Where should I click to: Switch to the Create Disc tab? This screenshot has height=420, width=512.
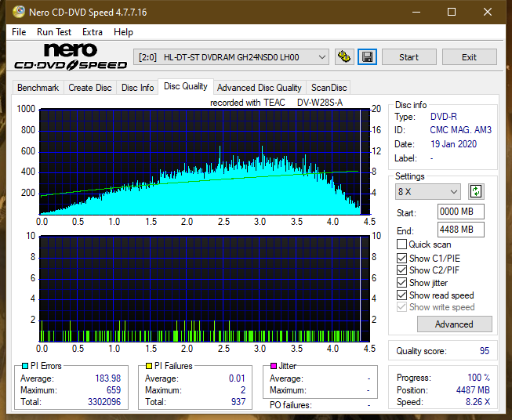tap(90, 88)
